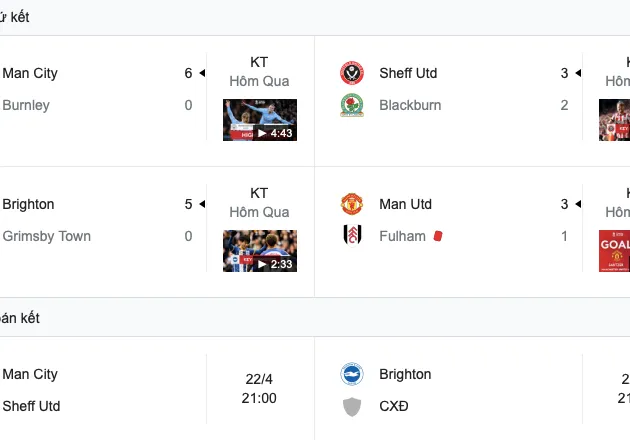Select the Burnley team name
Screen dimensions: 630x440
(x=26, y=105)
